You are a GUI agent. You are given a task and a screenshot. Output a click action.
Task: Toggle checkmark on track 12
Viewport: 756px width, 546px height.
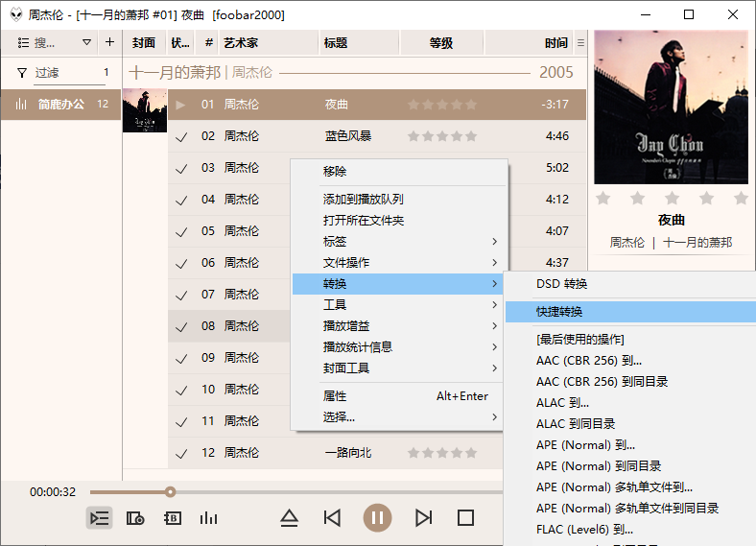181,454
